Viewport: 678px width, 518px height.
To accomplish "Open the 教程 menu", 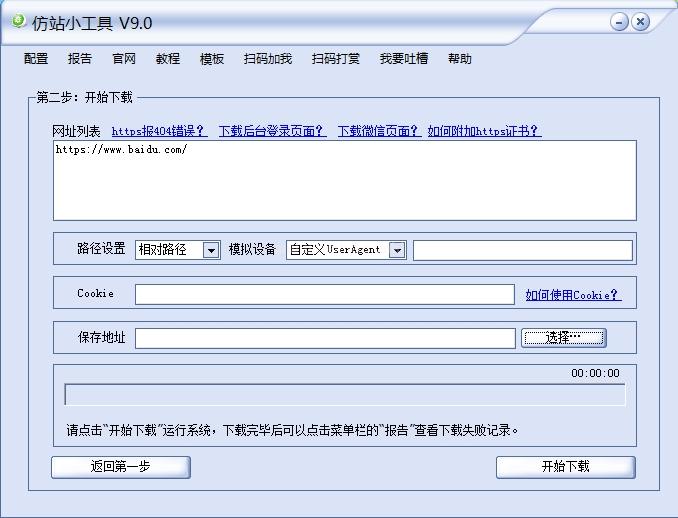I will [x=168, y=59].
